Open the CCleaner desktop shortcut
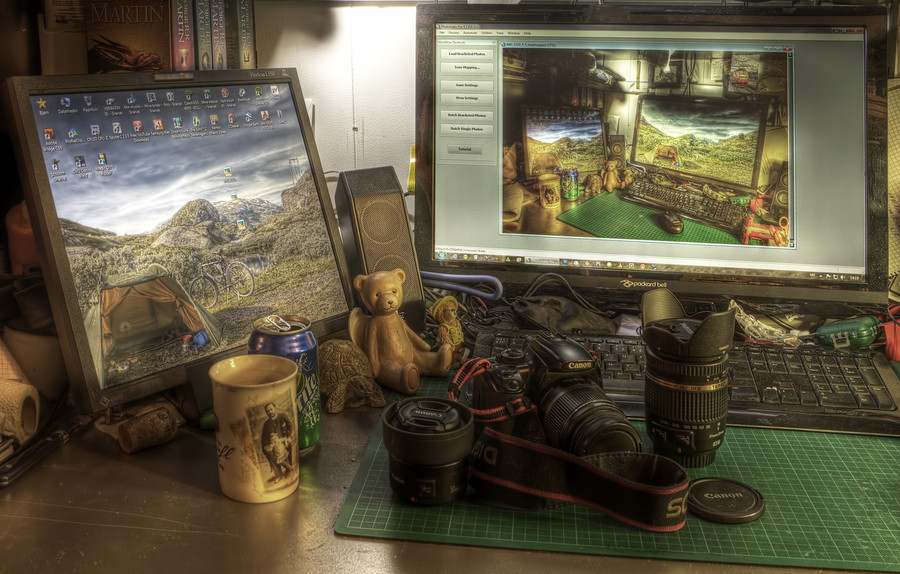This screenshot has height=574, width=900. (232, 122)
